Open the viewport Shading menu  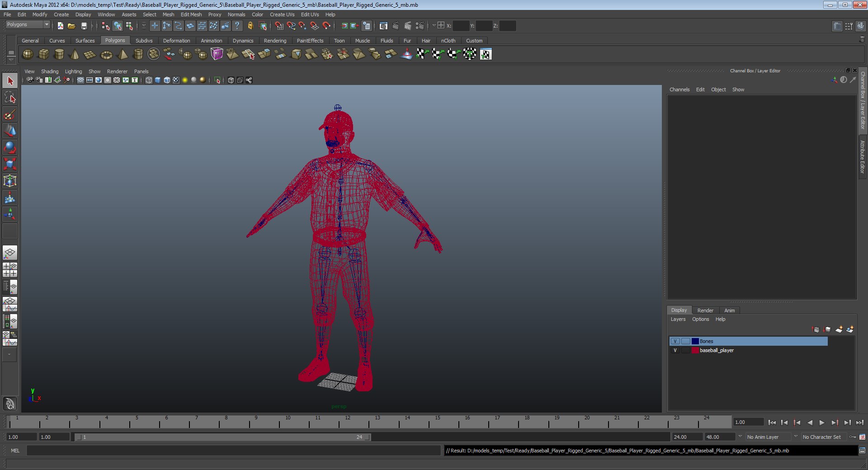50,71
